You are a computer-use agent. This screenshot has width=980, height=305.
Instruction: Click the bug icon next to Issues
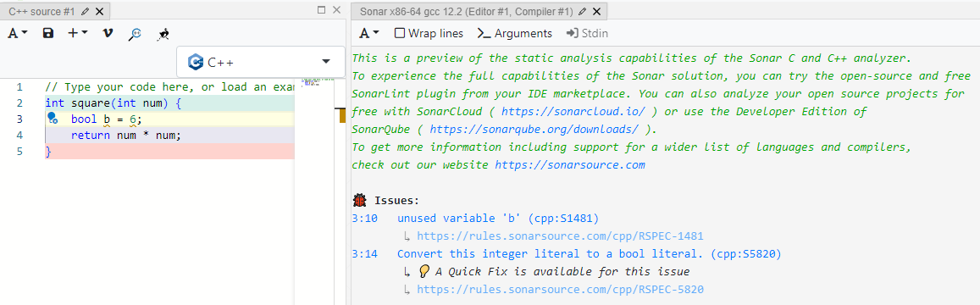pos(359,200)
